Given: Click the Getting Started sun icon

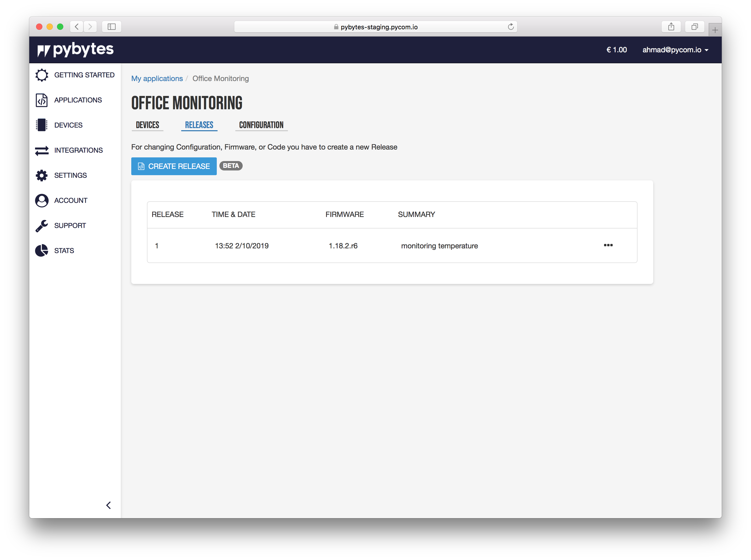Looking at the screenshot, I should pos(42,75).
